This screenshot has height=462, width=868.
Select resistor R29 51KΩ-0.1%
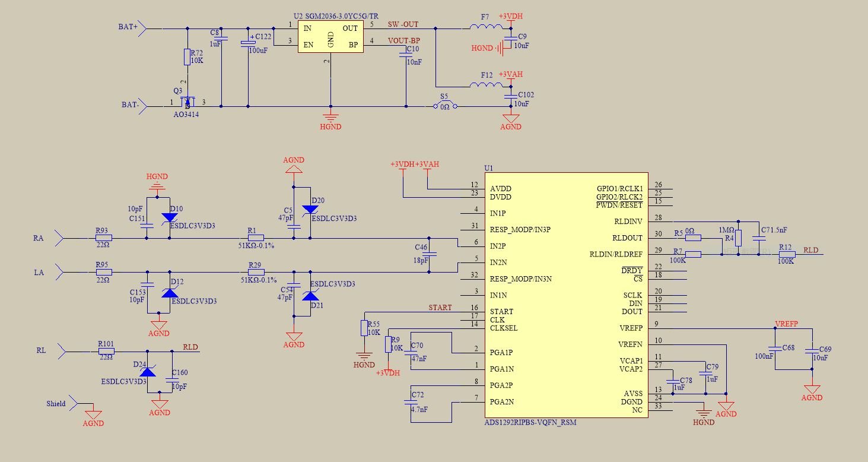(256, 272)
